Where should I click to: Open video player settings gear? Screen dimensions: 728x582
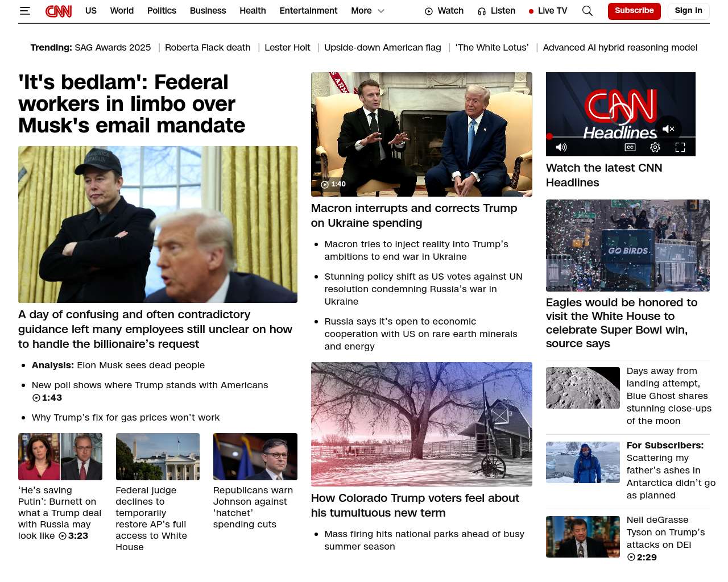pyautogui.click(x=655, y=147)
